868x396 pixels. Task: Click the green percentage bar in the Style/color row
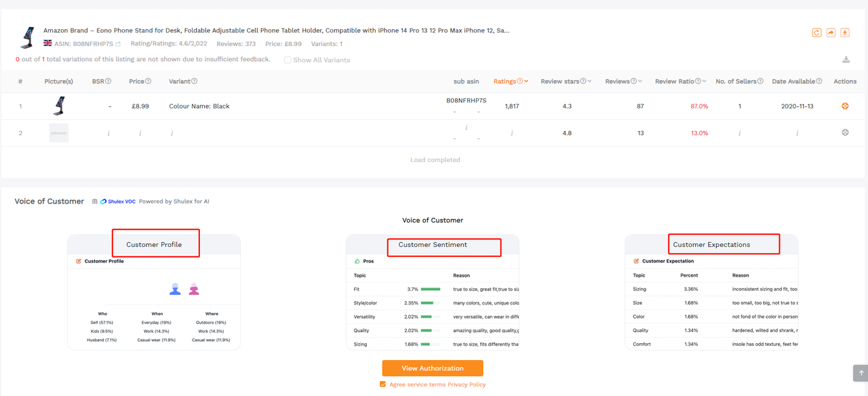(x=428, y=303)
